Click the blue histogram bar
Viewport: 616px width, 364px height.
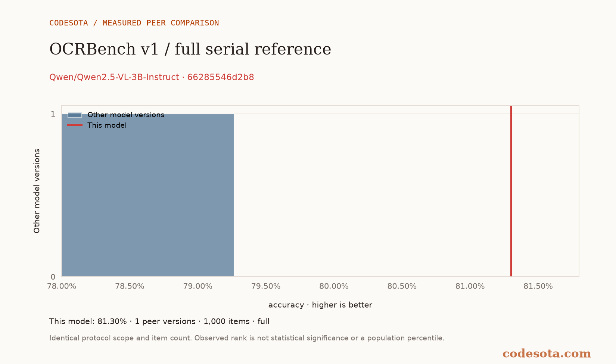tap(148, 195)
